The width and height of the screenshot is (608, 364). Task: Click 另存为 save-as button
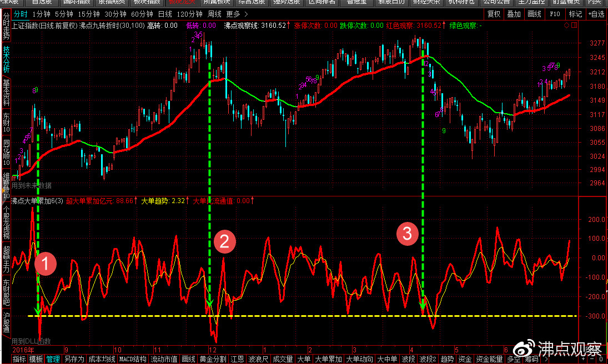click(x=74, y=360)
